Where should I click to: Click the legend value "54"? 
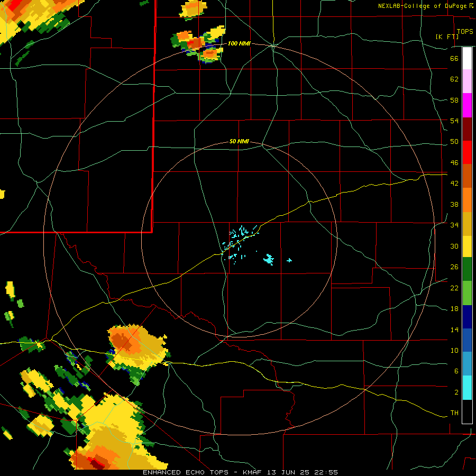pyautogui.click(x=454, y=121)
